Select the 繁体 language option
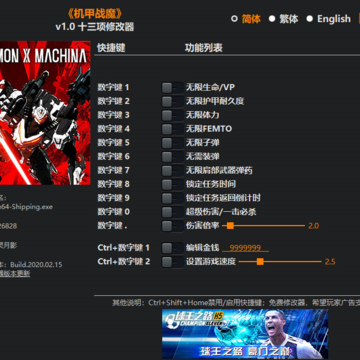360x360 pixels. click(284, 19)
